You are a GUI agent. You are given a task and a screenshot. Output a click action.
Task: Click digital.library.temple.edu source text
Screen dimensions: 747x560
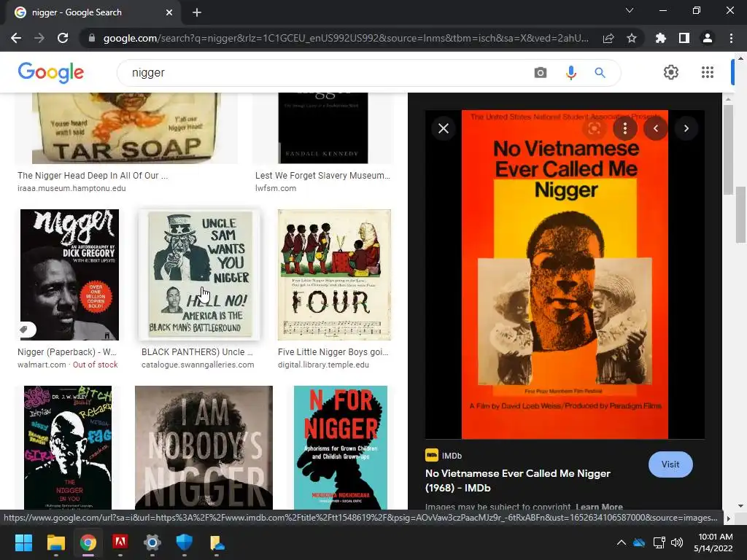click(323, 365)
